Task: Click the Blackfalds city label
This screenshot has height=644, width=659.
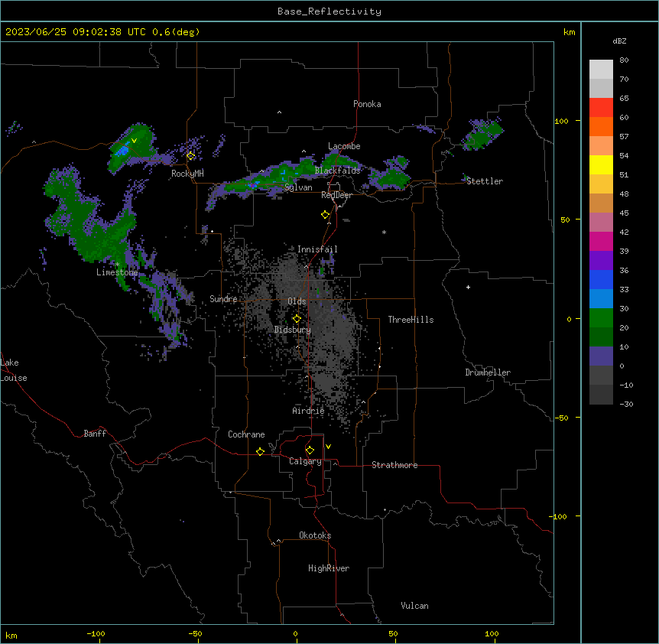Action: [337, 171]
